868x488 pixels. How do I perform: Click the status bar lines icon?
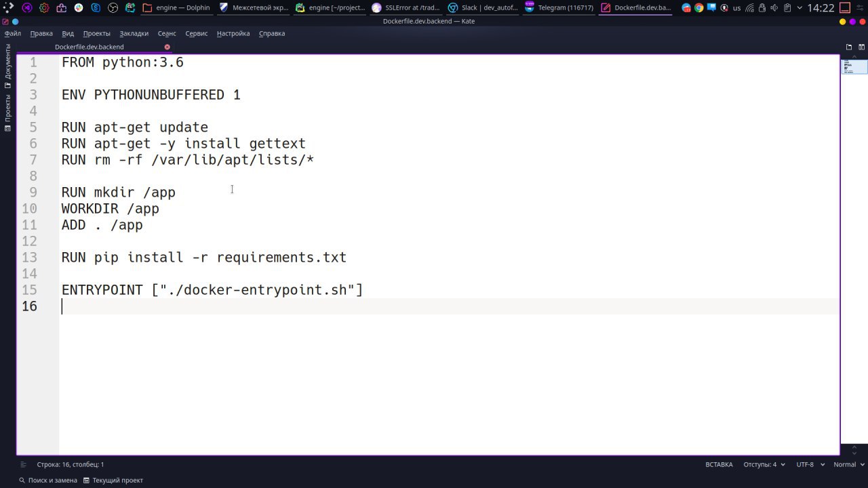(x=24, y=464)
